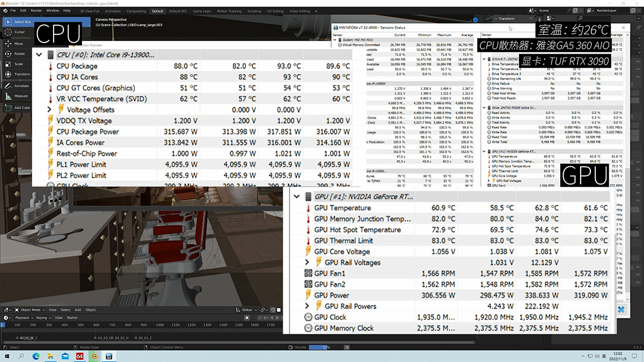The width and height of the screenshot is (644, 362).
Task: Open the 3D viewport editor type selector
Action: [8, 309]
